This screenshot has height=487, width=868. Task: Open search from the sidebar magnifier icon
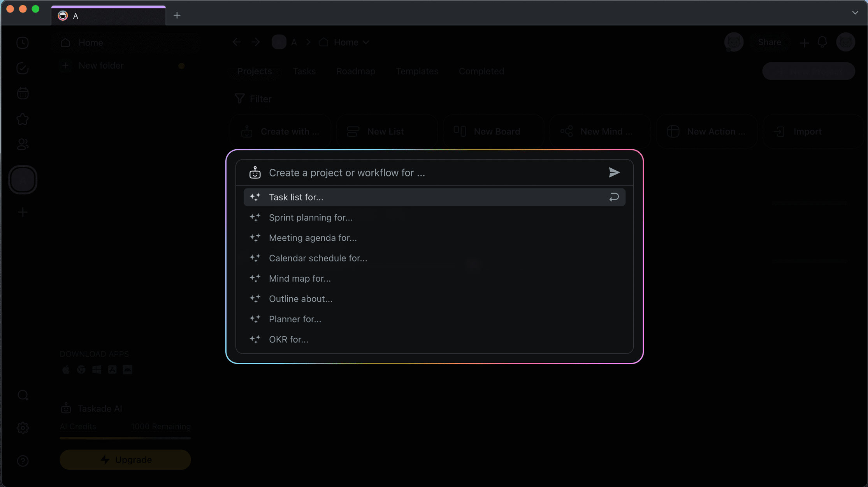[x=23, y=395]
